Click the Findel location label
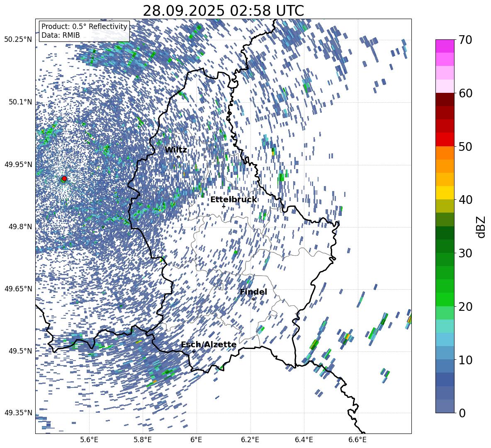The height and width of the screenshot is (448, 491). 253,292
